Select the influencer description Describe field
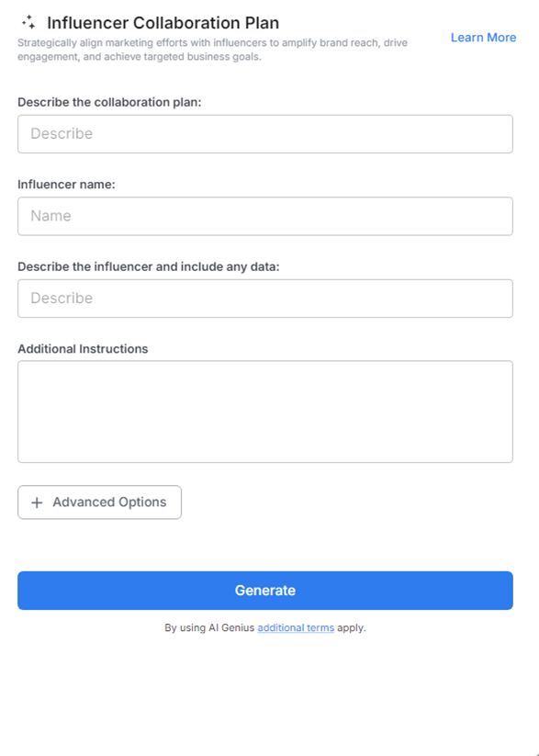Viewport: 539px width, 756px height. tap(264, 298)
